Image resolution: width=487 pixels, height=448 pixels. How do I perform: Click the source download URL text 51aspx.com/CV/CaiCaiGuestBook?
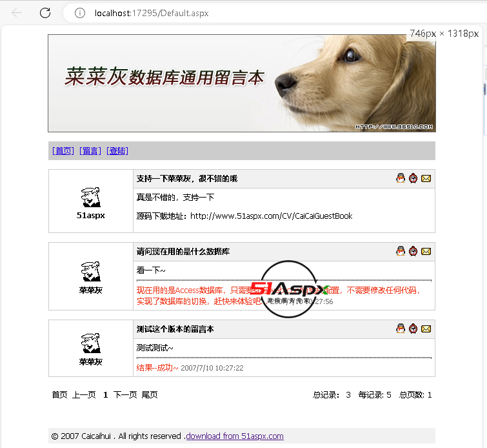pyautogui.click(x=294, y=216)
